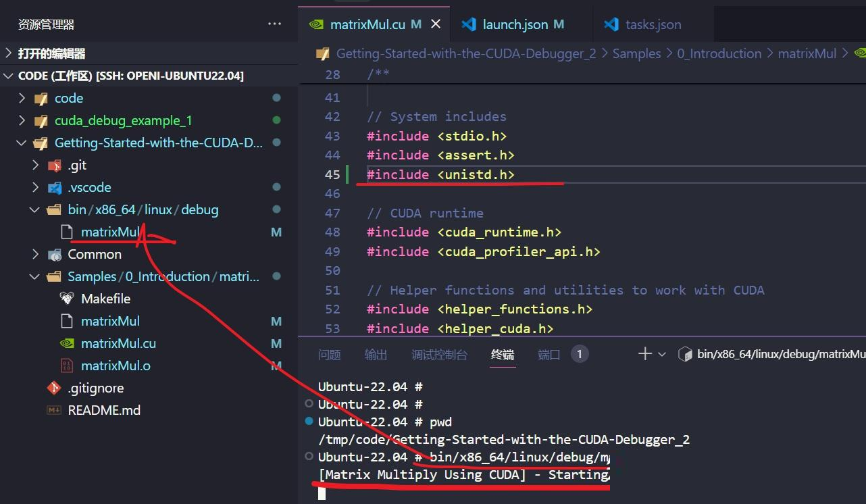Screen dimensions: 866x504
Task: Select the bin/x86_64/linux/debug/matrixMul terminal instance
Action: [771, 354]
